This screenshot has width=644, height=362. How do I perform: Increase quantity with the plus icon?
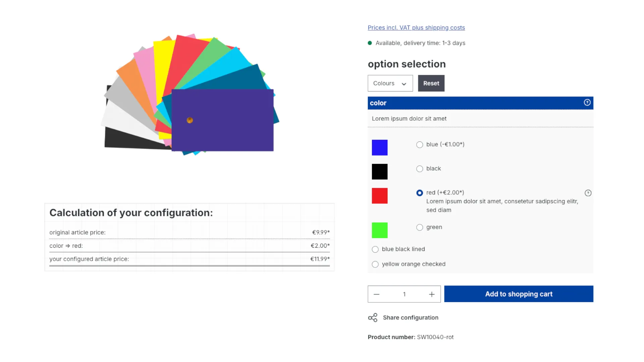431,294
